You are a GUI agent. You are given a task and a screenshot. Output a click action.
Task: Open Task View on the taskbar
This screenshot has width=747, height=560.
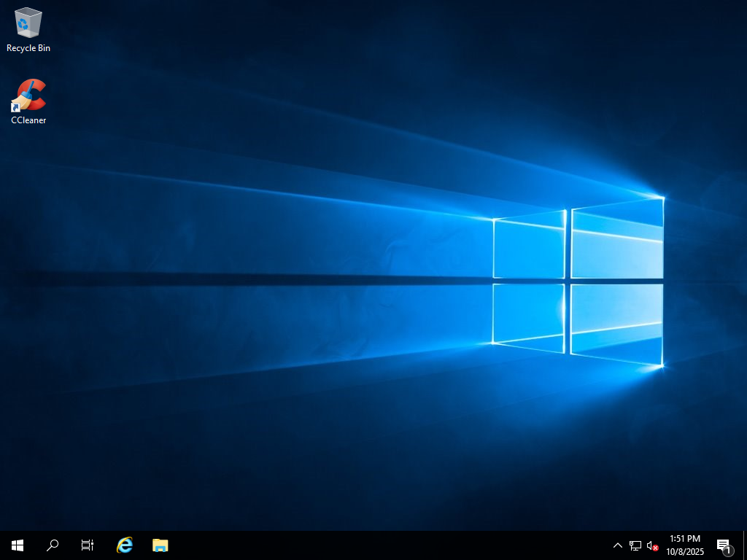click(88, 545)
